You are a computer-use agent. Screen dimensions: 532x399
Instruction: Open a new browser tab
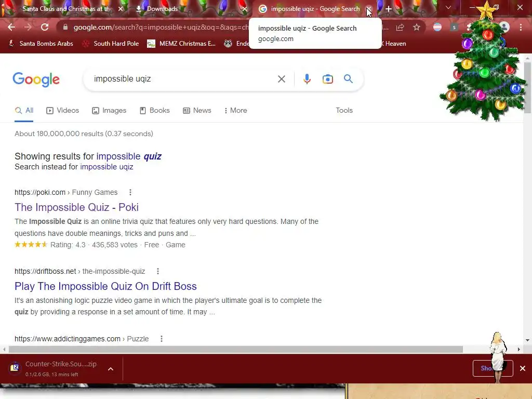point(389,9)
